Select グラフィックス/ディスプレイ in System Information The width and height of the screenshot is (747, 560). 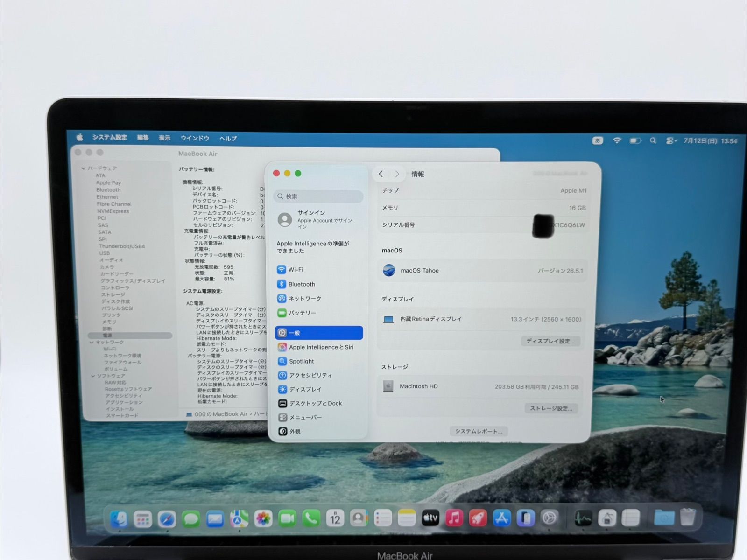[x=133, y=281]
